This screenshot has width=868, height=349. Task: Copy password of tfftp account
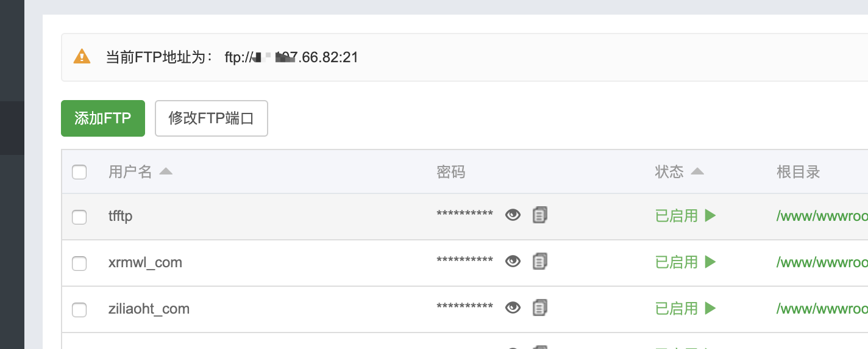pos(539,215)
